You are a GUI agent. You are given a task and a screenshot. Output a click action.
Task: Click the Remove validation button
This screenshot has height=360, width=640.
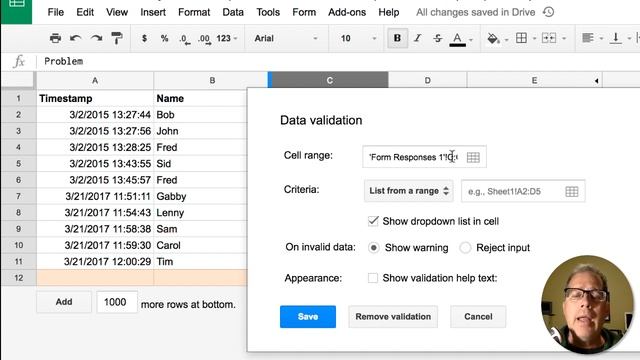click(x=393, y=317)
